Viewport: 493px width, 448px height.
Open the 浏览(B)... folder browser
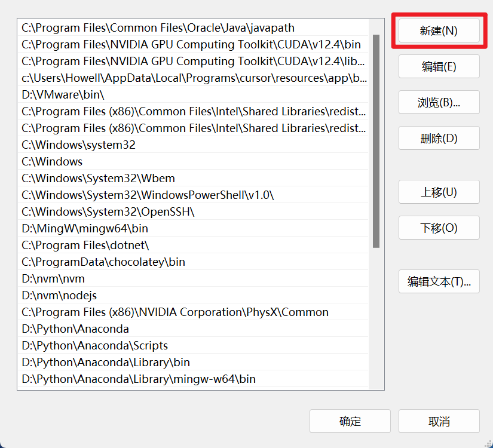[439, 102]
